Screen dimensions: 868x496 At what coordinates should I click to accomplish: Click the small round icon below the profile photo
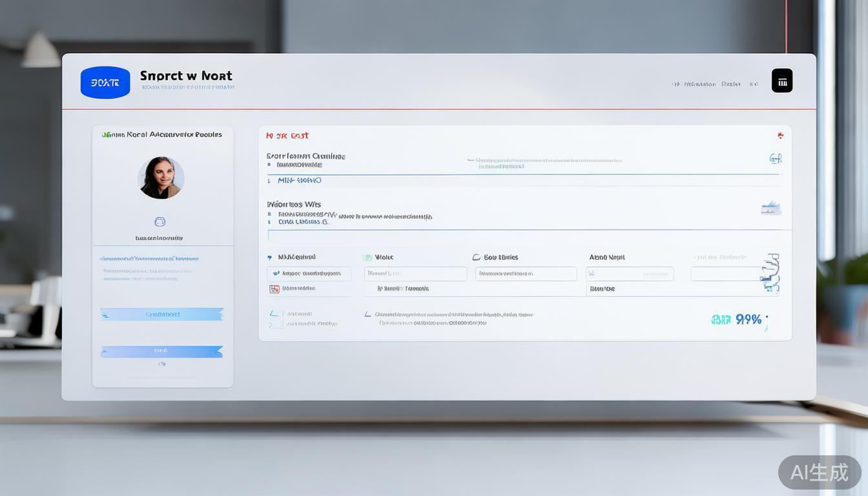coord(160,222)
